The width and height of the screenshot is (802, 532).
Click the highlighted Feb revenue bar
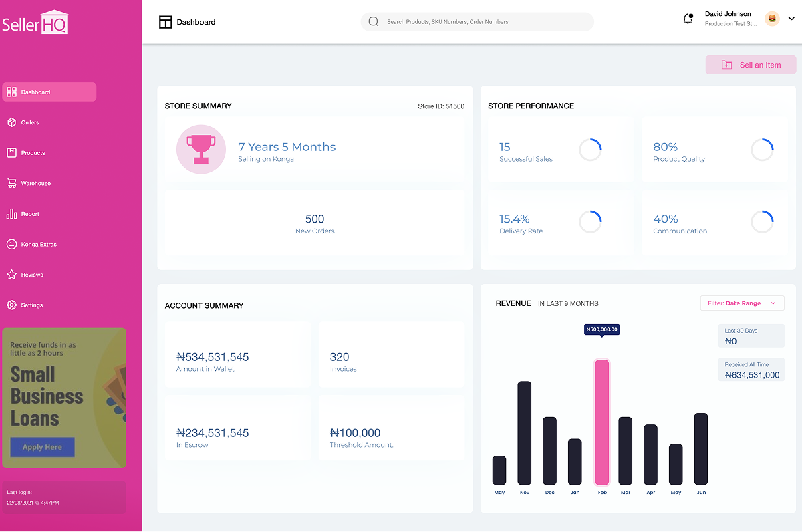coord(602,422)
